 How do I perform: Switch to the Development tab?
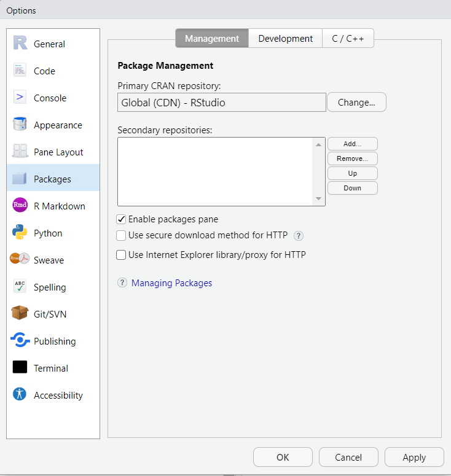(285, 38)
